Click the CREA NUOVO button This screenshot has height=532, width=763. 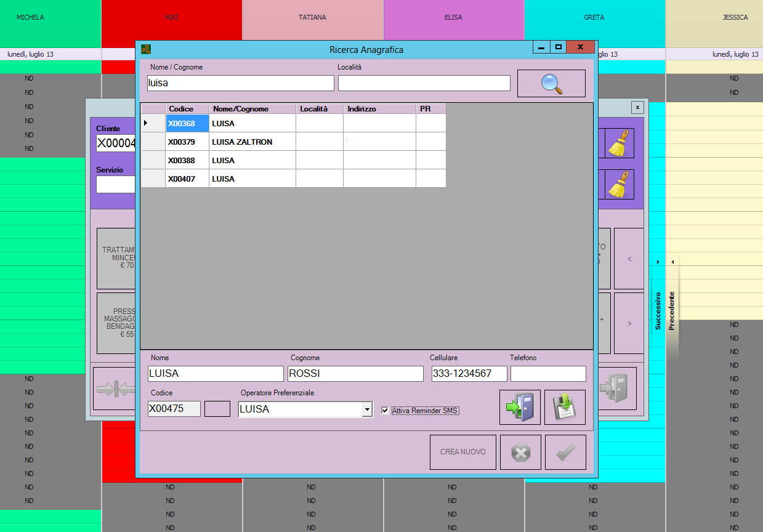[x=462, y=452]
